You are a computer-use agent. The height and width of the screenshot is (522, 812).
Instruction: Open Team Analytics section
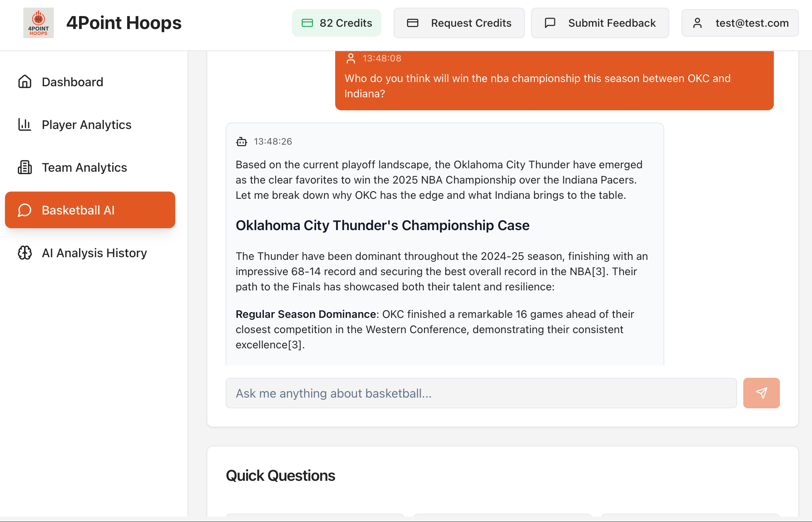point(84,167)
